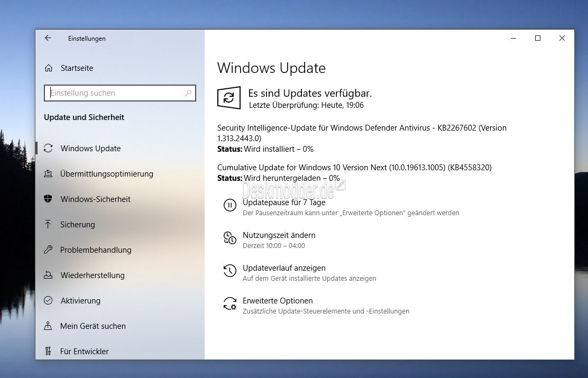
Task: Click the back arrow in Einstellungen
Action: [x=48, y=38]
